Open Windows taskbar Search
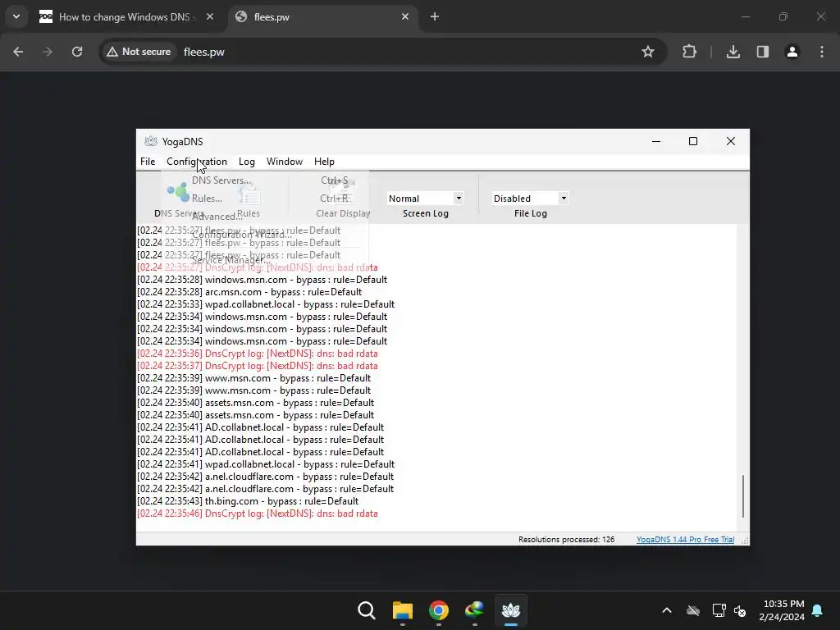Screen dimensions: 840x630 (x=367, y=610)
